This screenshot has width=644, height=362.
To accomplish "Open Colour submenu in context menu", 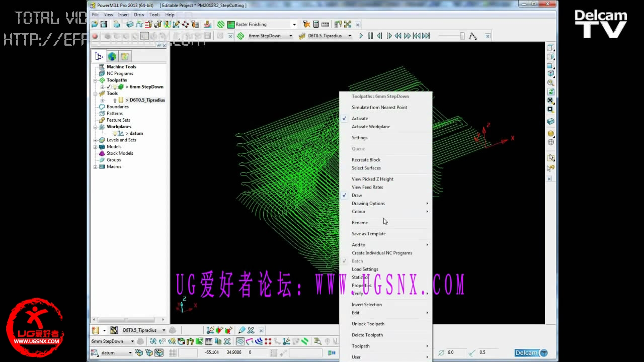I will tap(386, 212).
